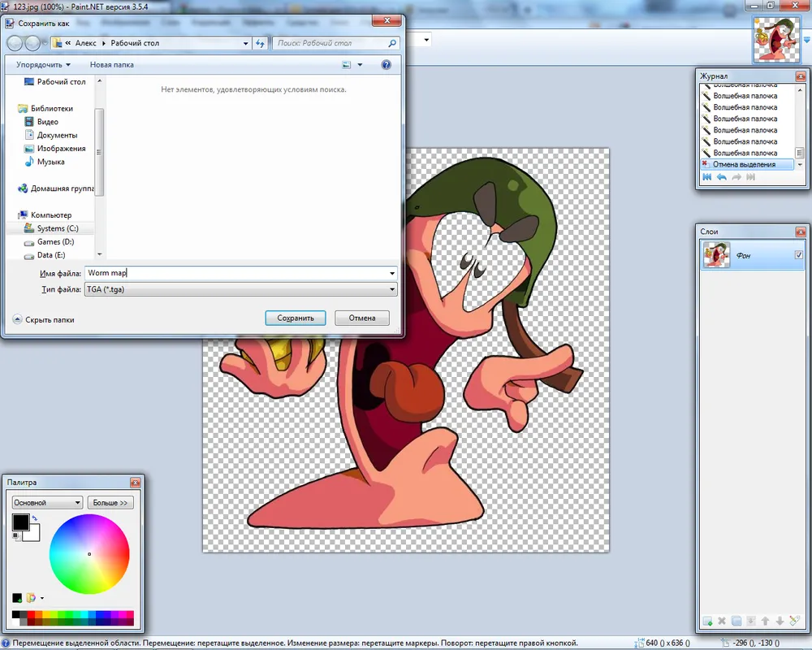Expand the Основной color mode dropdown

46,503
